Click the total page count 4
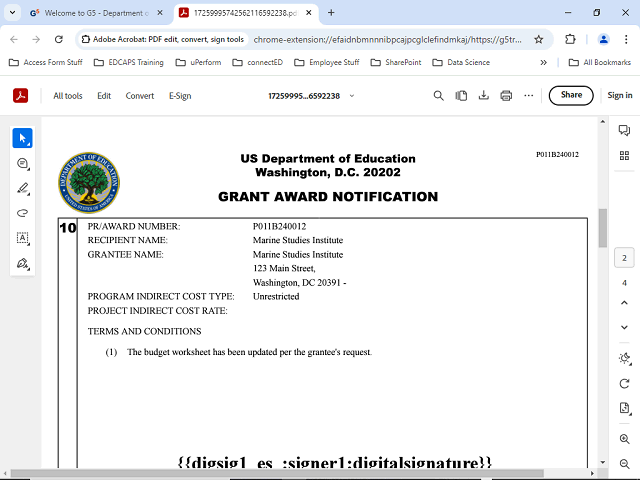This screenshot has height=480, width=640. pyautogui.click(x=624, y=283)
